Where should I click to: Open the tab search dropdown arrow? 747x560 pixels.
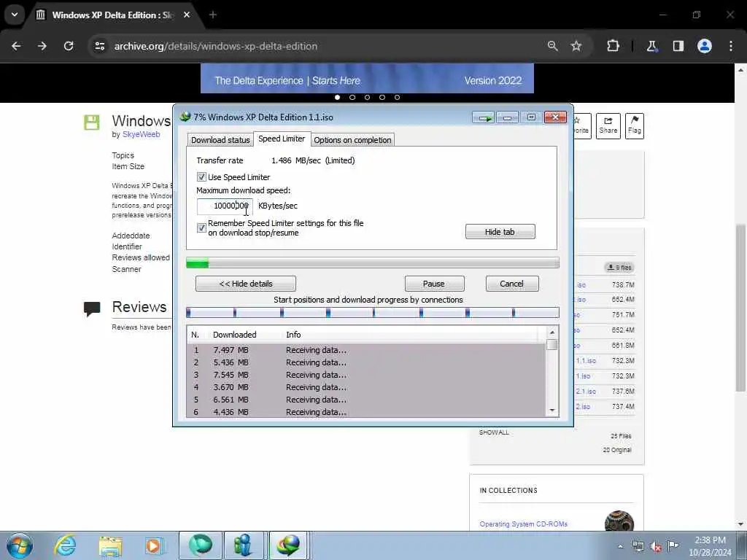(15, 15)
